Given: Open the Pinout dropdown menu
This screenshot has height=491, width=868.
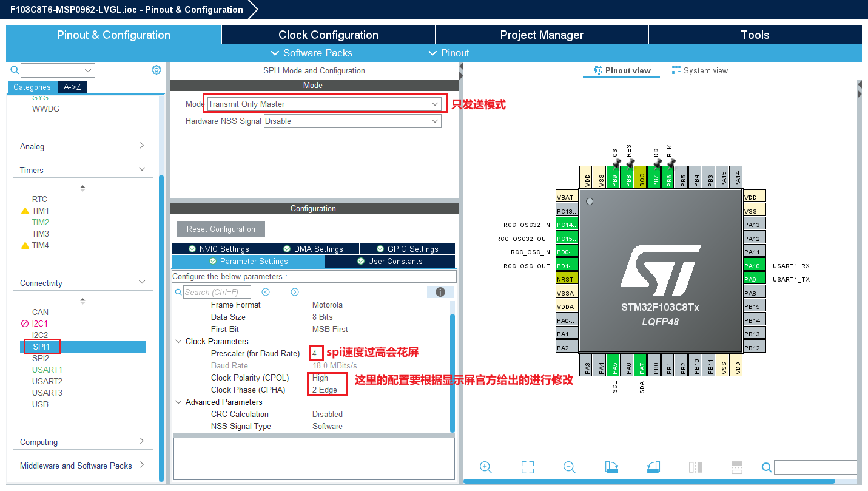Looking at the screenshot, I should click(449, 53).
